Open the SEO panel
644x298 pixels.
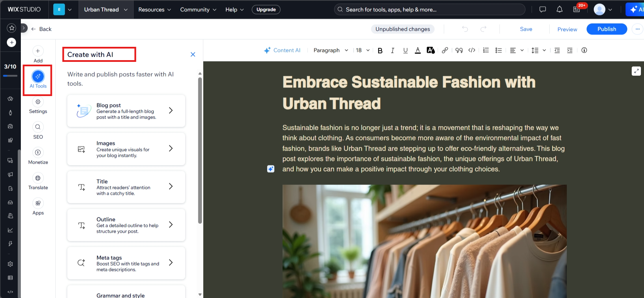pos(38,131)
